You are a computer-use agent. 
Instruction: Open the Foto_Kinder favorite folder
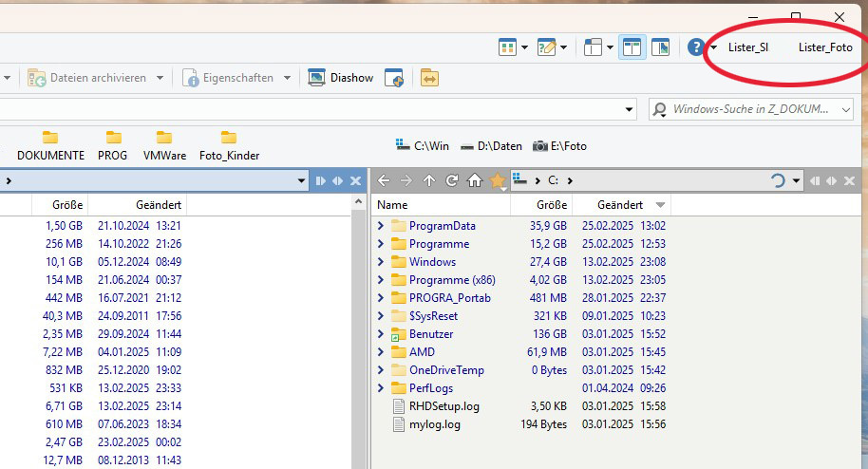229,146
